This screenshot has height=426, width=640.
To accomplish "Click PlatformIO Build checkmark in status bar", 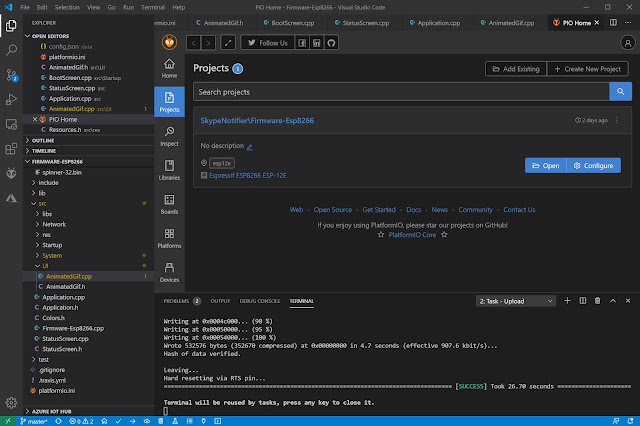I will (118, 421).
